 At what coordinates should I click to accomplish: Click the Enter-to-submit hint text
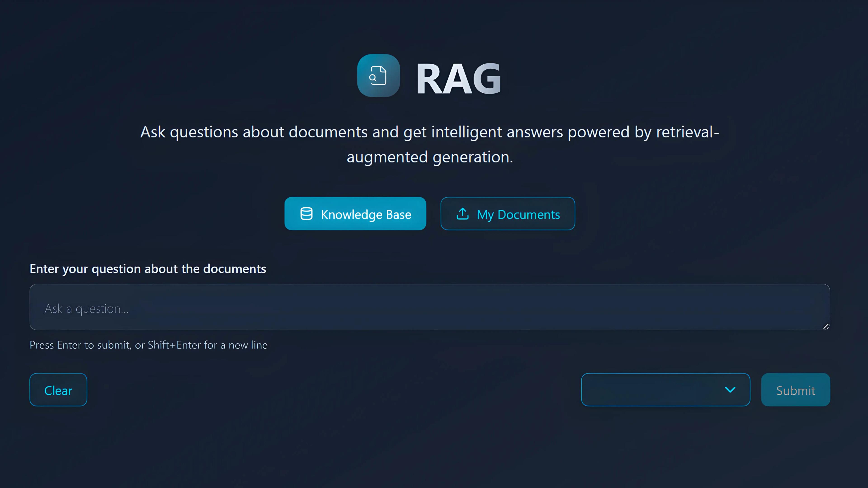148,345
